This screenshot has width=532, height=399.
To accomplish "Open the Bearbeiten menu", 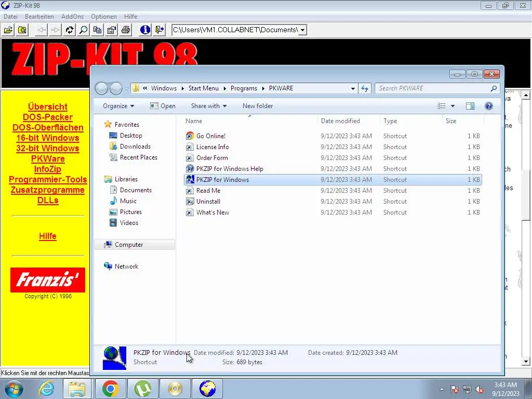I will pyautogui.click(x=39, y=16).
